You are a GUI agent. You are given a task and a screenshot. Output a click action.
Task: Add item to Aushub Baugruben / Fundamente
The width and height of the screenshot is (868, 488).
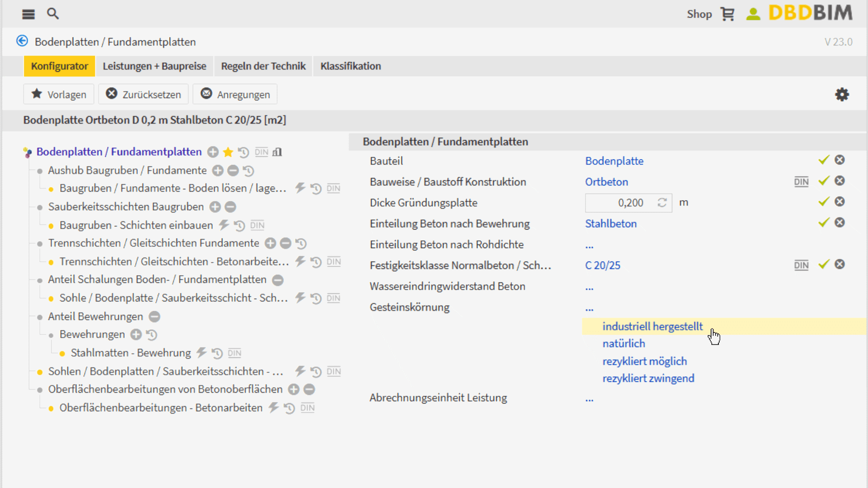[x=218, y=171]
